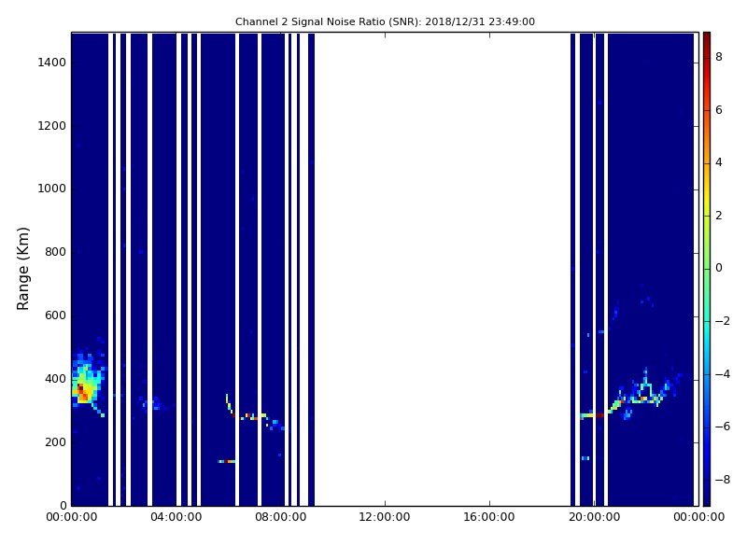Click the 12:00:00 time axis label

(385, 517)
